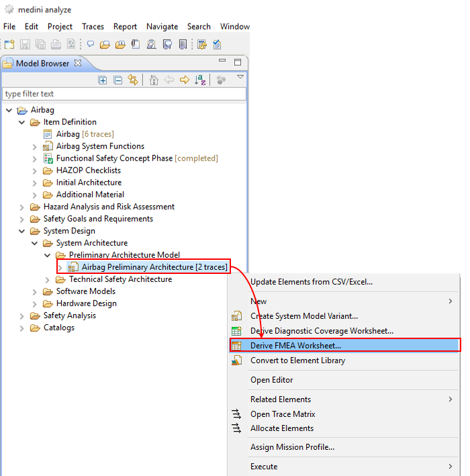Expand the Safety Analysis folder
Image resolution: width=470 pixels, height=476 pixels.
[x=22, y=316]
